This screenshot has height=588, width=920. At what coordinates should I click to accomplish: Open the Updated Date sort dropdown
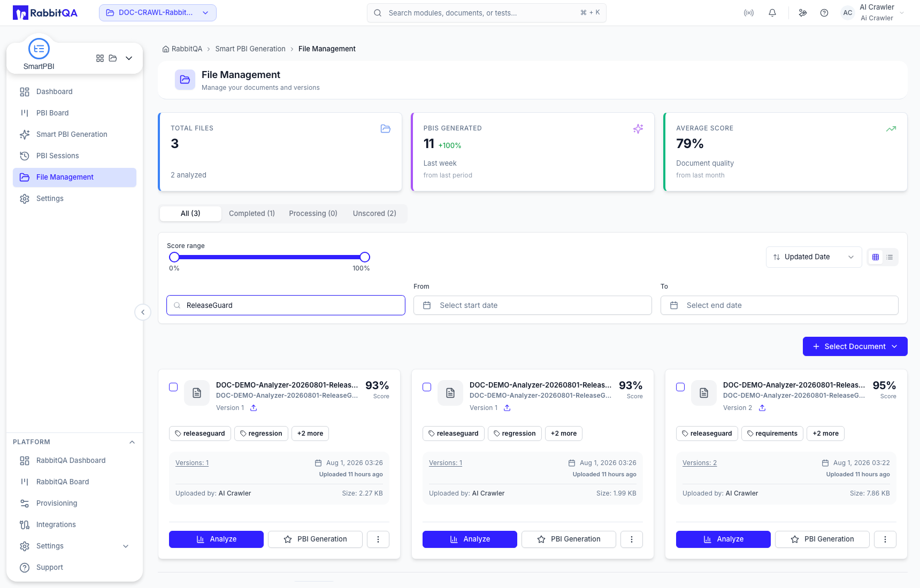click(814, 257)
